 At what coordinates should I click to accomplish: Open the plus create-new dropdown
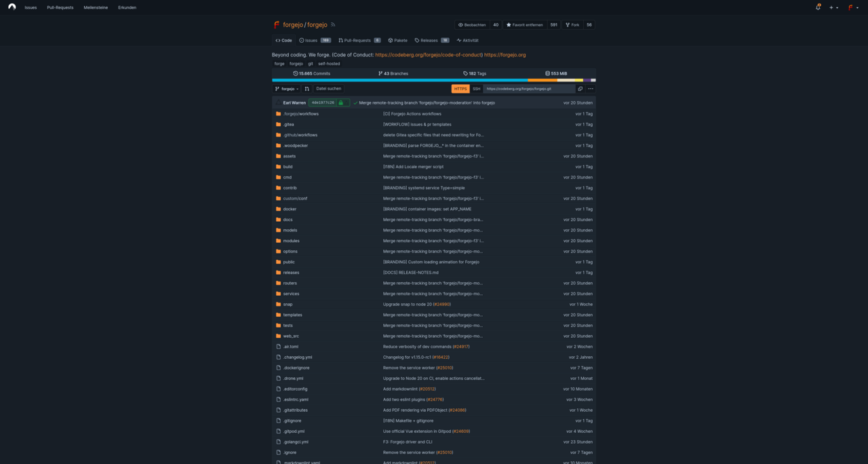coord(833,7)
